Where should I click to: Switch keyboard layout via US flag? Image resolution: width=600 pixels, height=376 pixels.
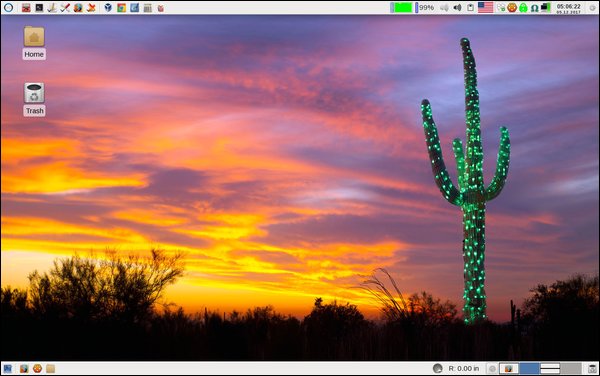pos(486,7)
